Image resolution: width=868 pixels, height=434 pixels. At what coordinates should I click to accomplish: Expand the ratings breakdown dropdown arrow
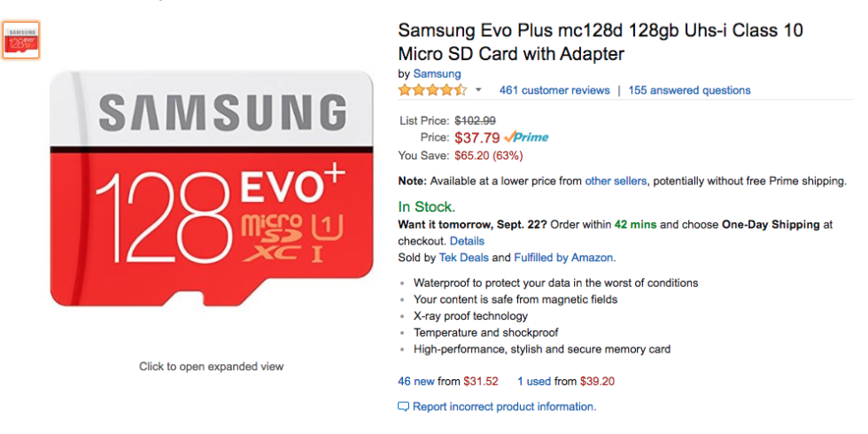click(x=478, y=90)
